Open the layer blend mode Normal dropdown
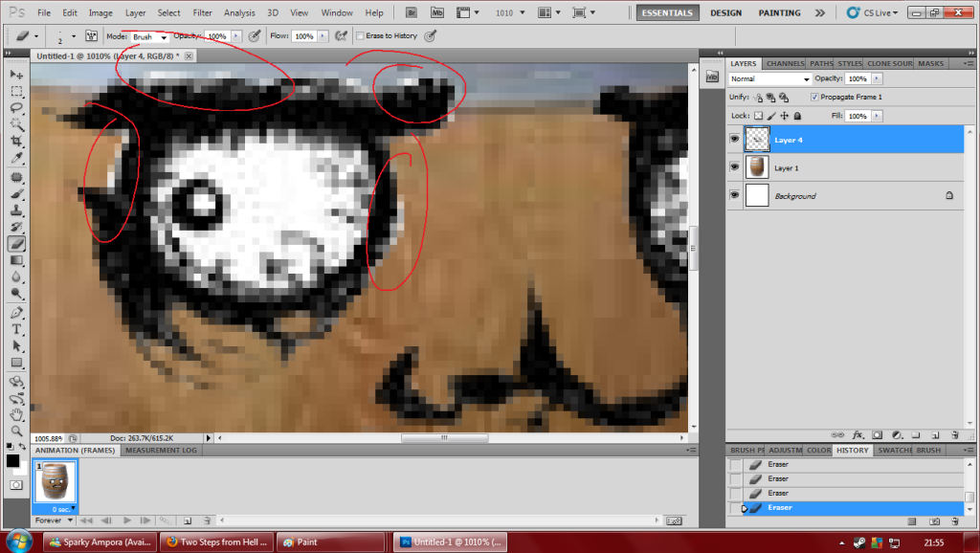Screen dimensions: 980x553 770,78
